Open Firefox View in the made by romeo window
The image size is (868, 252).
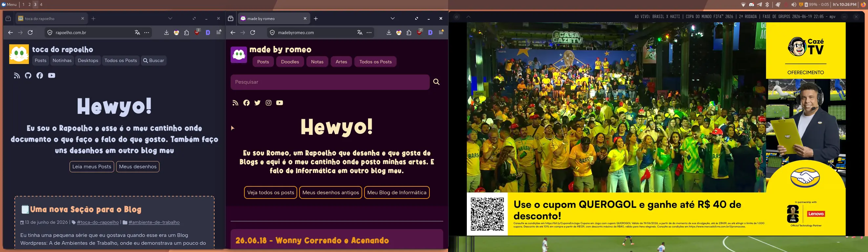pos(231,18)
